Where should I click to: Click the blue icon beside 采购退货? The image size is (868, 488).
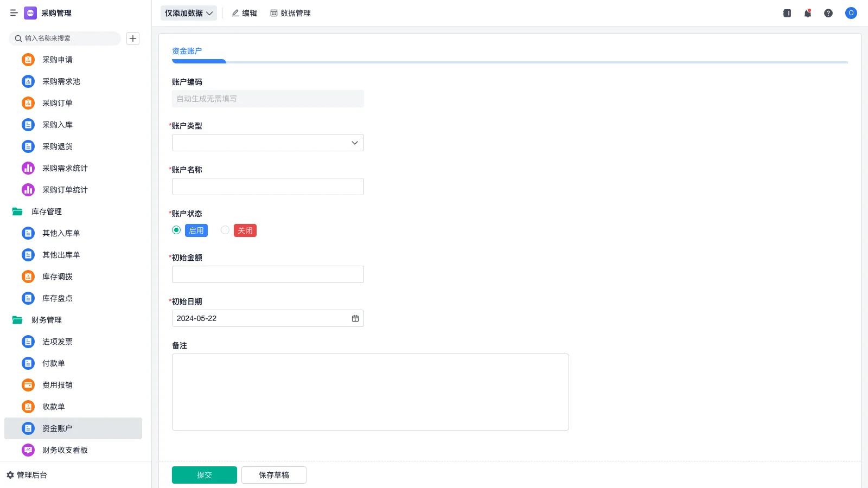click(28, 146)
